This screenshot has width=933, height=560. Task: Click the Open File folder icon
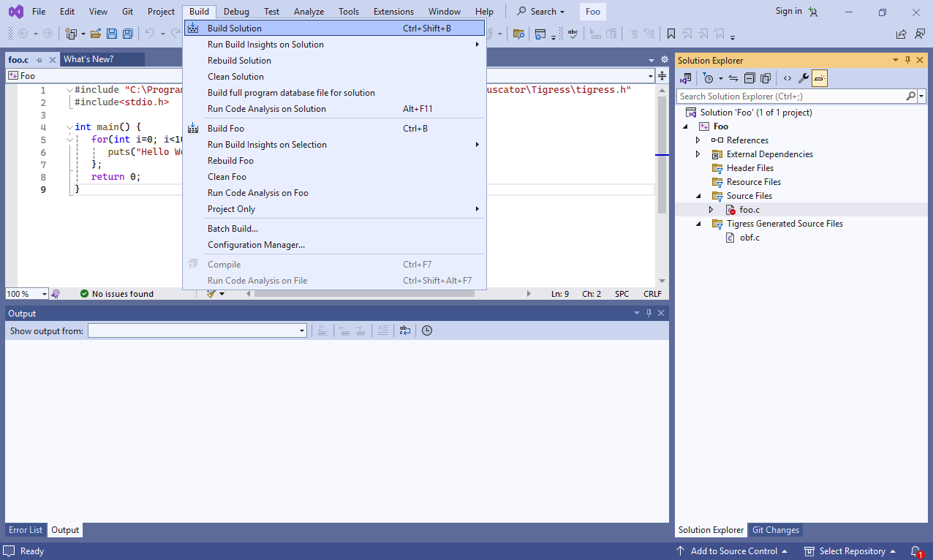95,34
